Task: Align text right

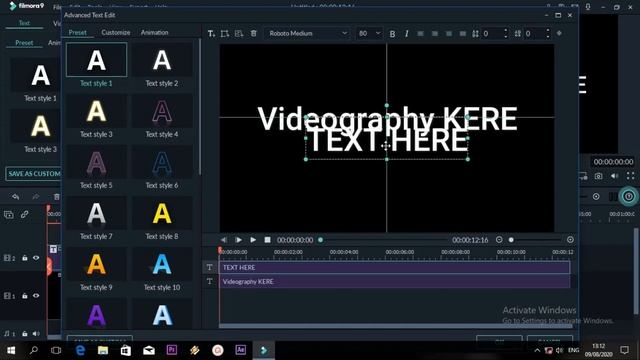Action: 449,33
